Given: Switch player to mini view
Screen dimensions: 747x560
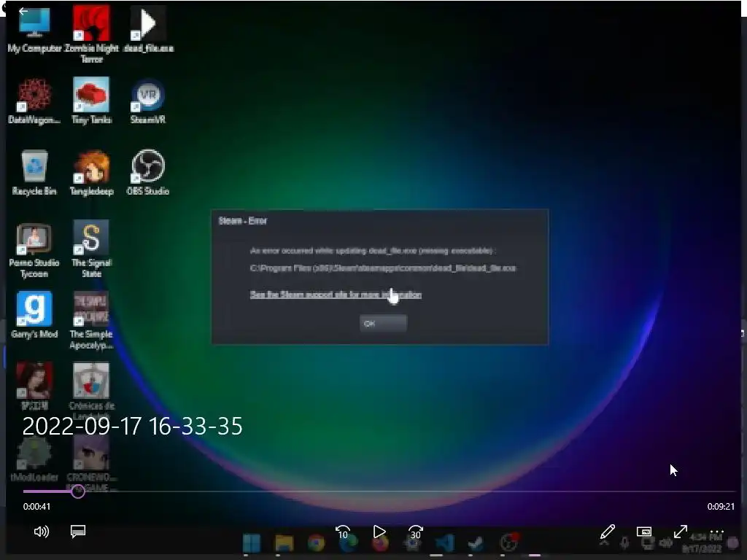Looking at the screenshot, I should coord(644,532).
